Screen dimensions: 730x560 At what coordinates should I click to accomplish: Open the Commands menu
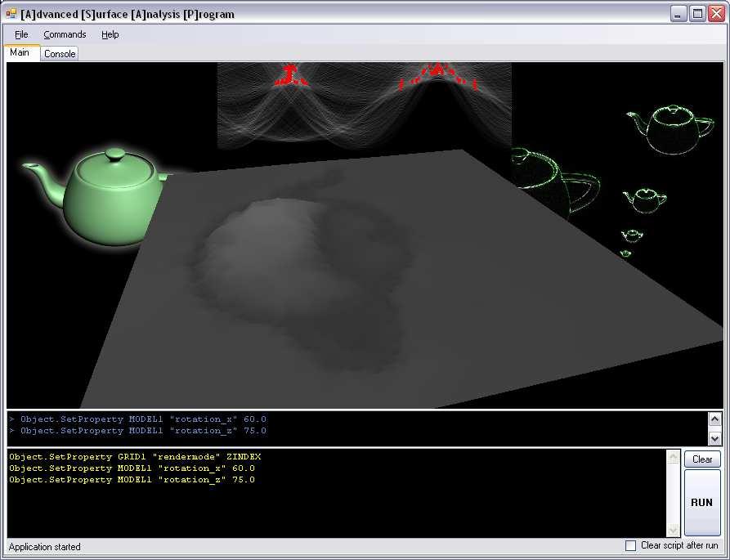[x=65, y=34]
